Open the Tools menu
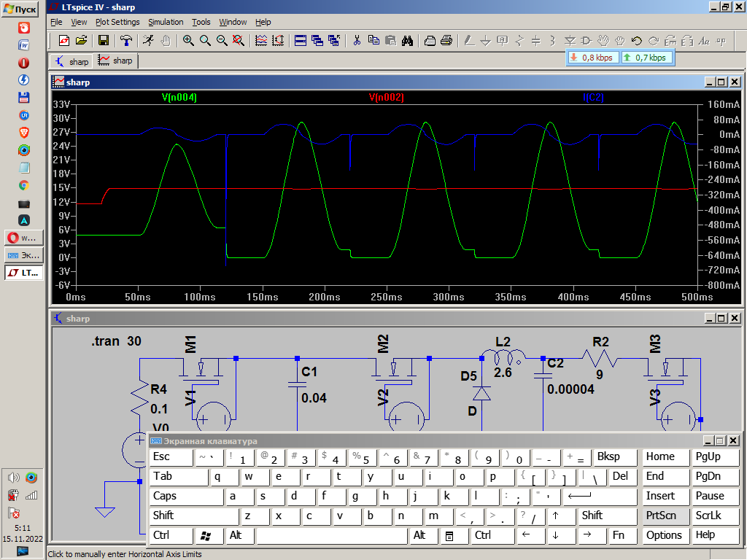 201,22
